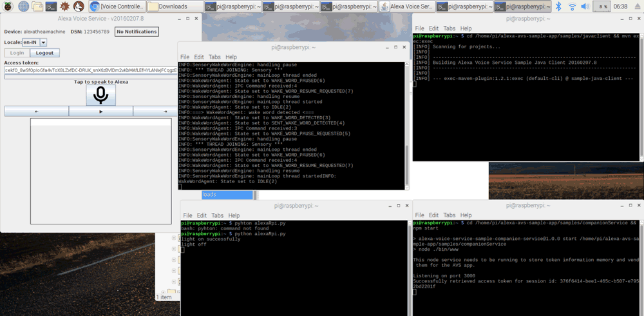Close the Alexa Voice Service window
Image resolution: width=644 pixels, height=316 pixels.
(x=196, y=19)
